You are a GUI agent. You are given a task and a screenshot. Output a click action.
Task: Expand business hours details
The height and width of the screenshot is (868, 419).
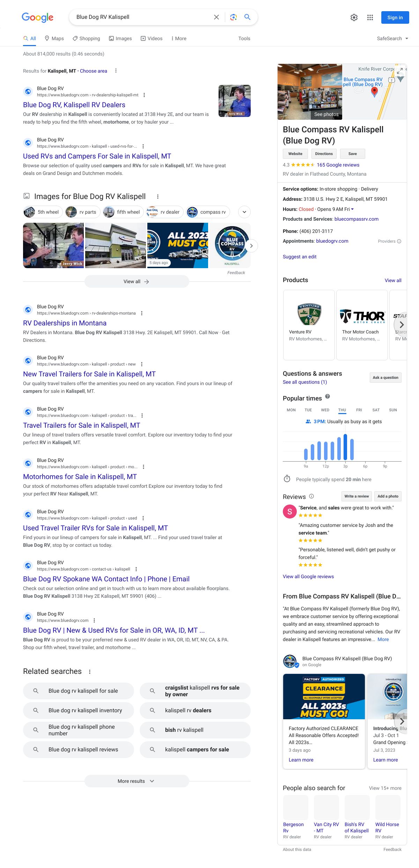click(x=352, y=209)
